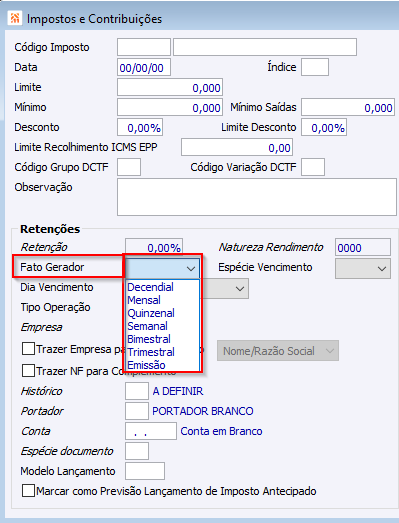Collapse the Fato Gerador dropdown arrow
This screenshot has height=523, width=399.
(191, 268)
